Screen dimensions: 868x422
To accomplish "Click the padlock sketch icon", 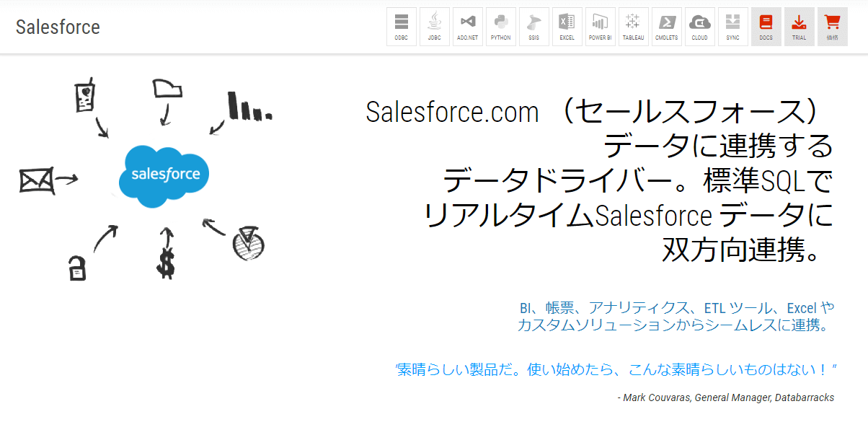I will [77, 267].
